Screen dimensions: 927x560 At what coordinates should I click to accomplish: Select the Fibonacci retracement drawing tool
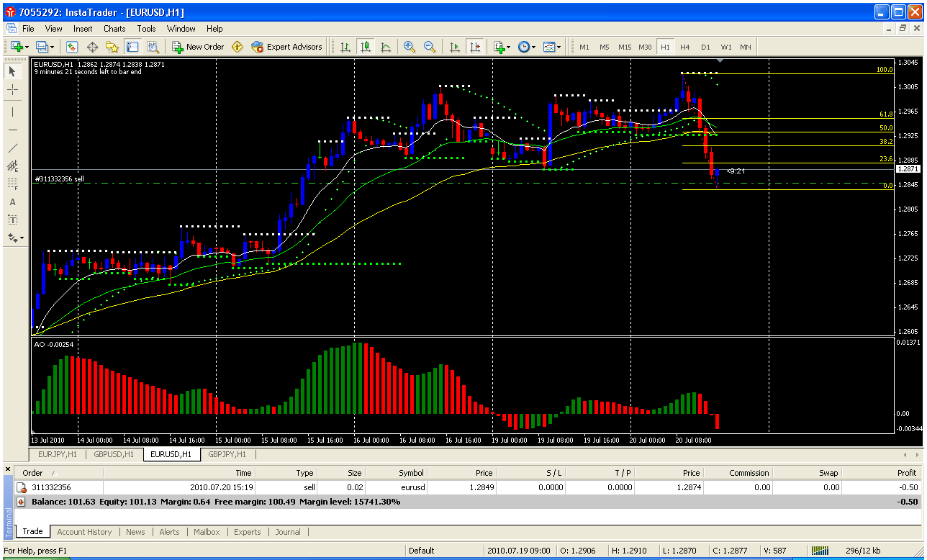(12, 184)
